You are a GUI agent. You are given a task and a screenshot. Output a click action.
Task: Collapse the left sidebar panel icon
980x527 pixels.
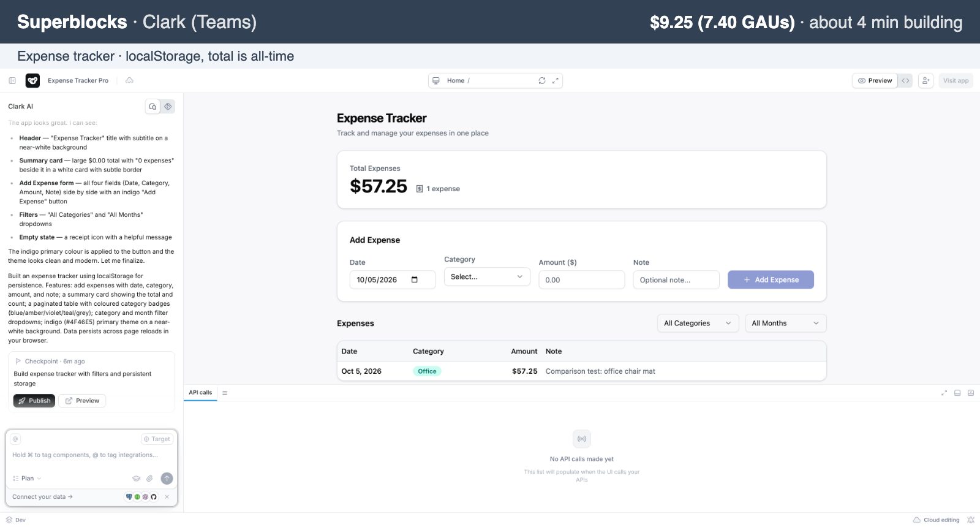[x=12, y=80]
